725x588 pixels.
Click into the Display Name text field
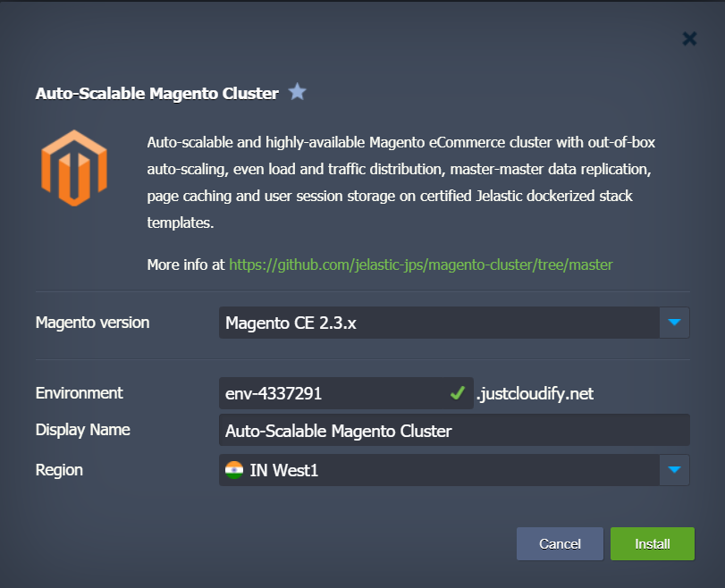[x=453, y=431]
